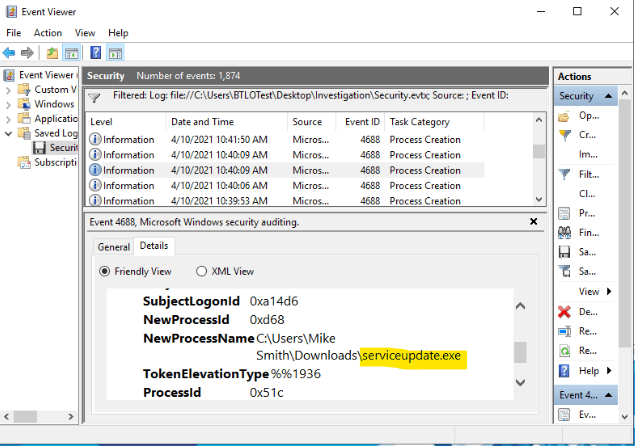This screenshot has height=446, width=635.
Task: Click the red Delete icon in Actions
Action: [566, 311]
